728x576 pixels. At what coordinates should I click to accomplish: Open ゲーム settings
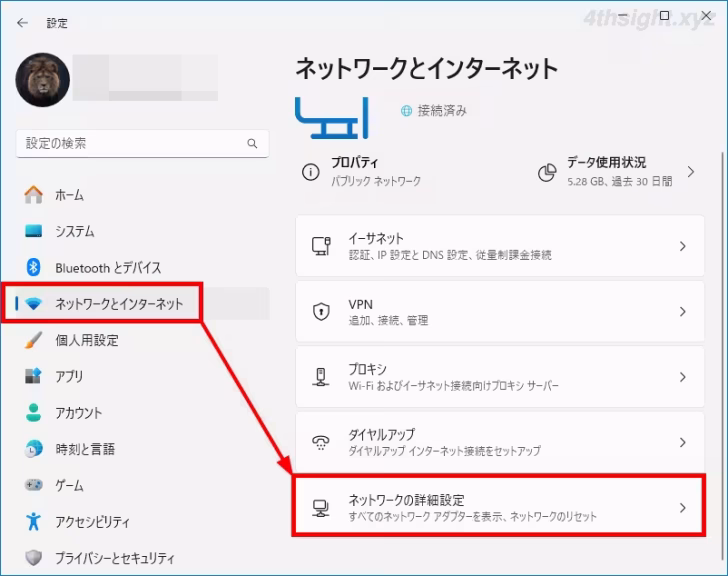click(x=143, y=485)
